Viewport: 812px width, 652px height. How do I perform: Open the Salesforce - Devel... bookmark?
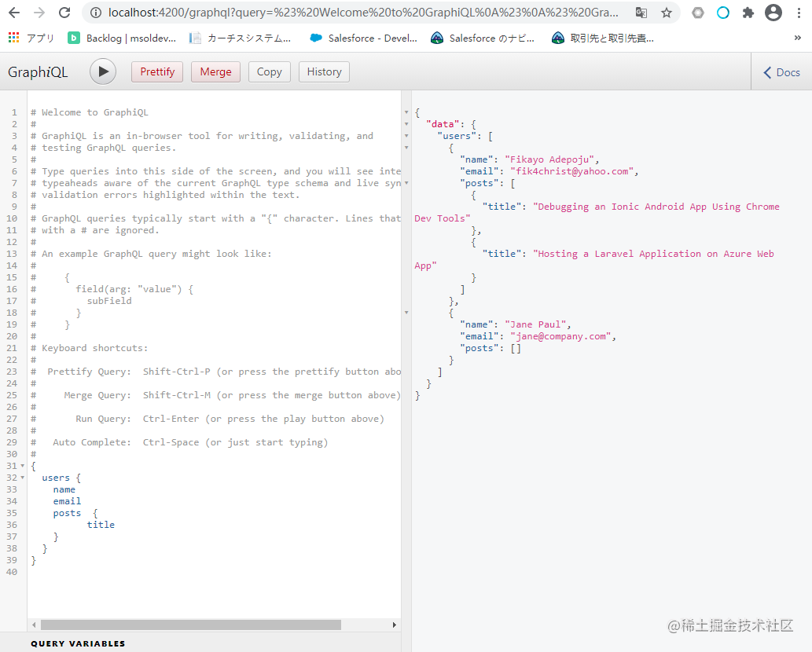[x=363, y=38]
